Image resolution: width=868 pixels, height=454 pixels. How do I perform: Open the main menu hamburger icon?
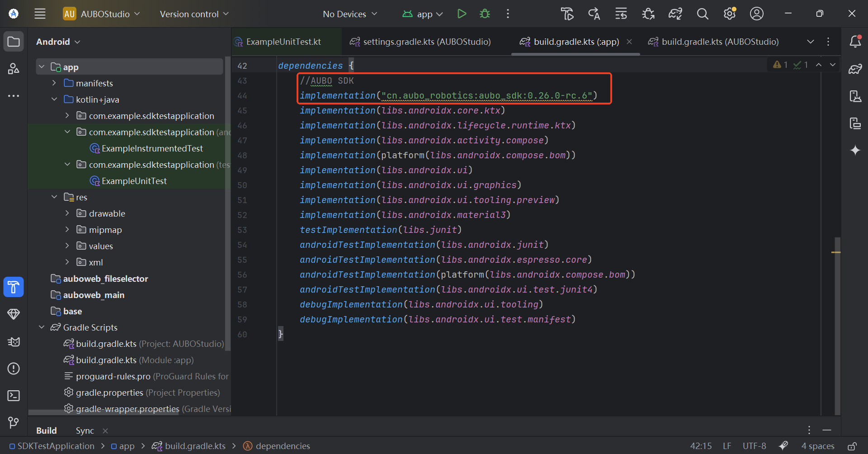click(x=40, y=14)
